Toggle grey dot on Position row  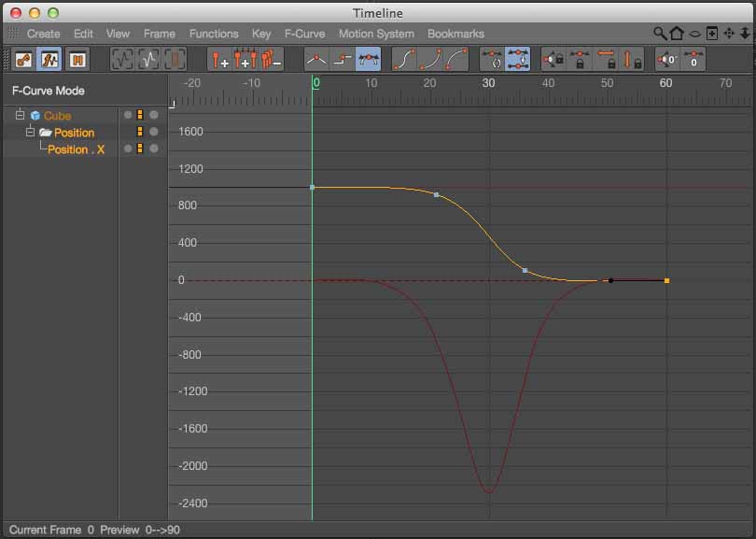pyautogui.click(x=154, y=132)
